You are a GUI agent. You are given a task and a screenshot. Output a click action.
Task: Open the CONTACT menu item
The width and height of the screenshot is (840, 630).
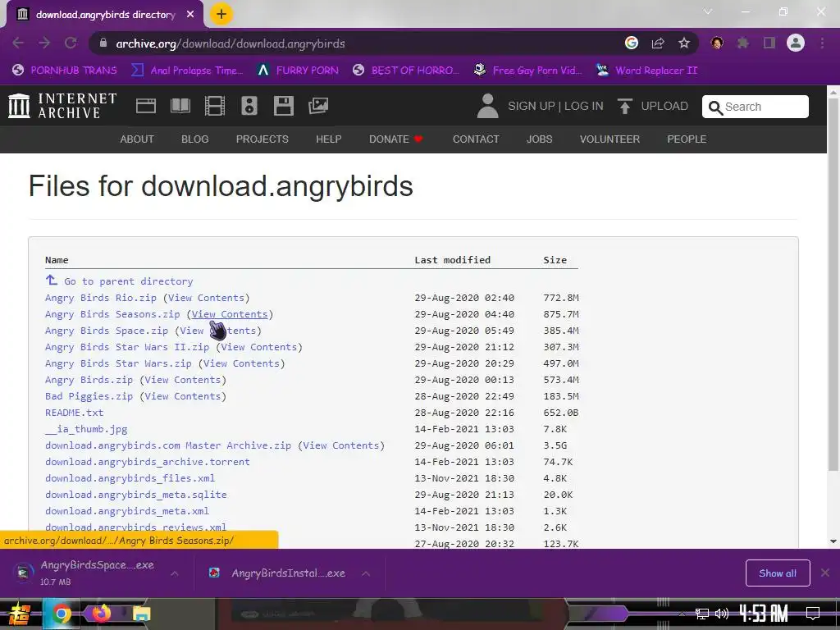tap(476, 139)
